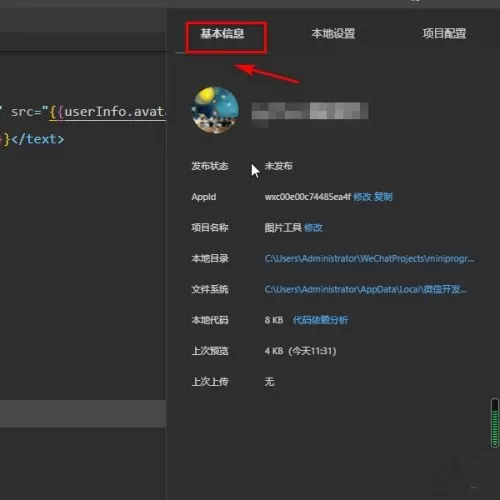Click the green level meter widget
The image size is (500, 500).
tap(495, 423)
